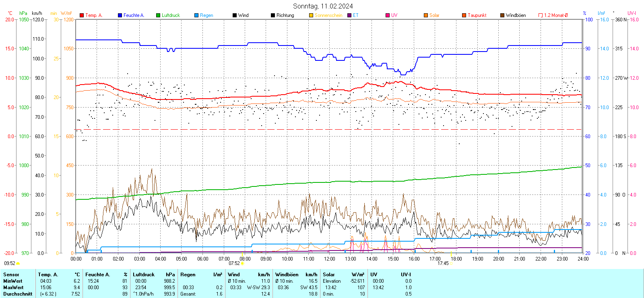This screenshot has height=298, width=644.
Task: Click the 12:00 label on the time axis
Action: coord(330,259)
